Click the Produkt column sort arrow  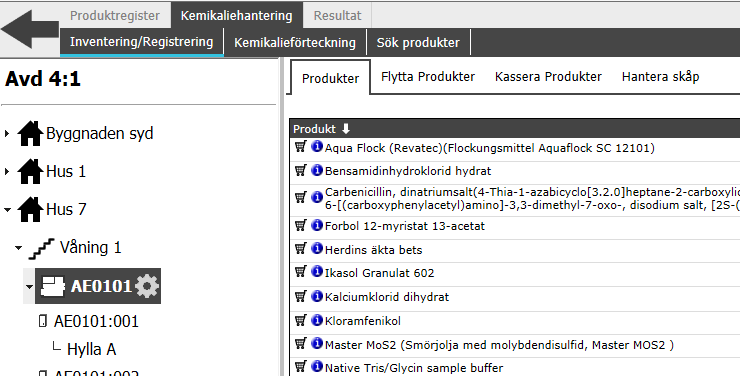point(346,128)
